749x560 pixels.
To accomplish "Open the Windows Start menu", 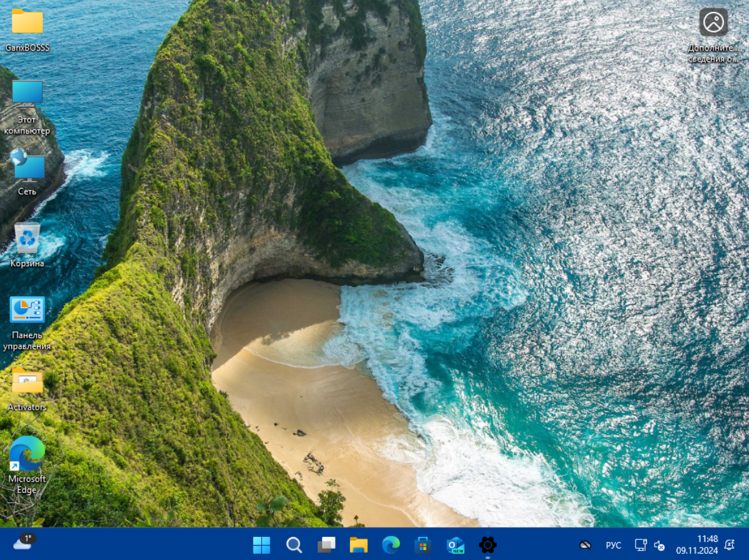I will (261, 545).
